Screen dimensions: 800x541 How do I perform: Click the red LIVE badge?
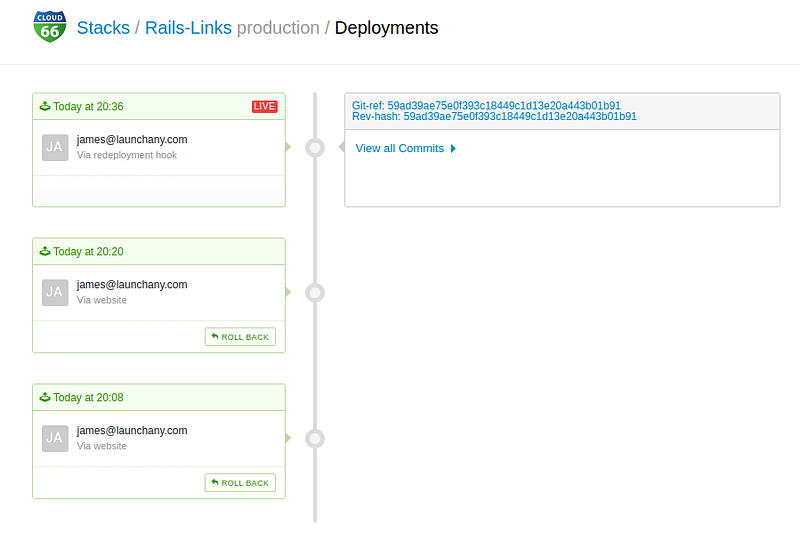coord(264,107)
